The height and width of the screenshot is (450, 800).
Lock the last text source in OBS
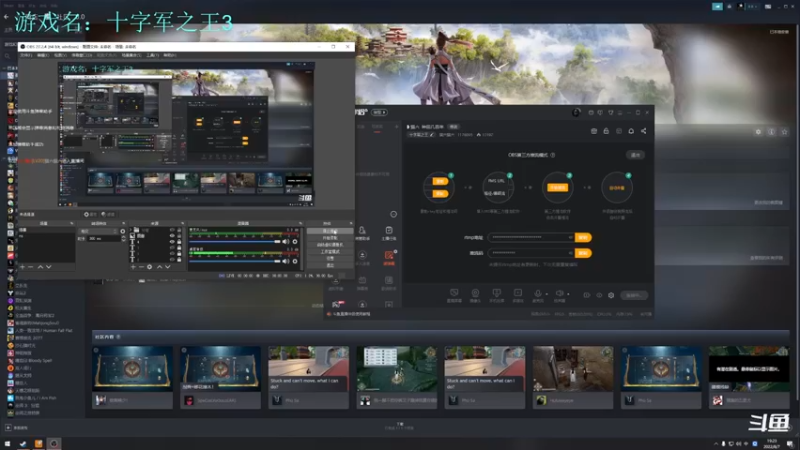(179, 260)
